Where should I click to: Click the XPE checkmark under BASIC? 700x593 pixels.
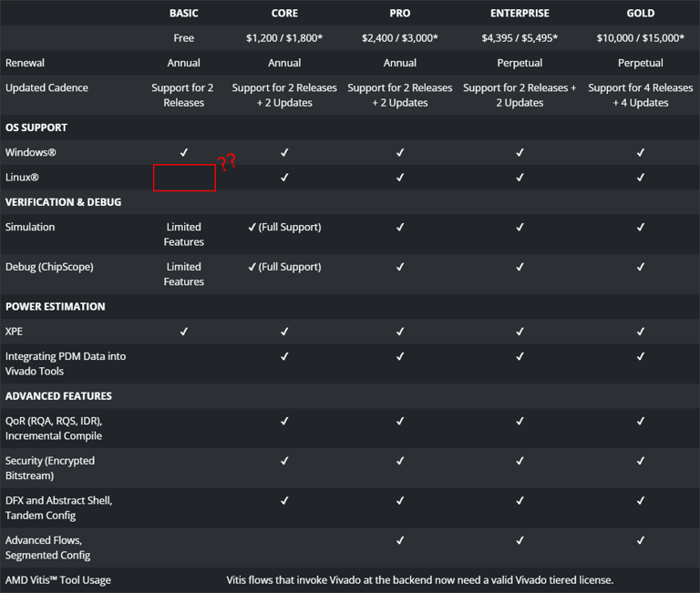[x=183, y=332]
